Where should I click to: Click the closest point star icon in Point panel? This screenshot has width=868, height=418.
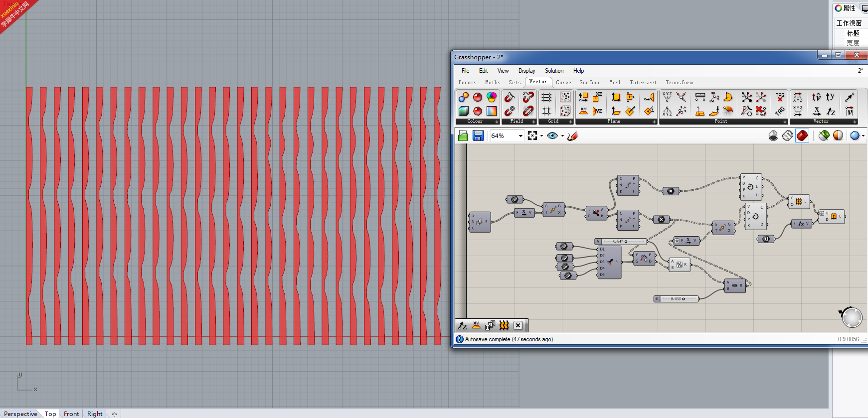pyautogui.click(x=746, y=97)
